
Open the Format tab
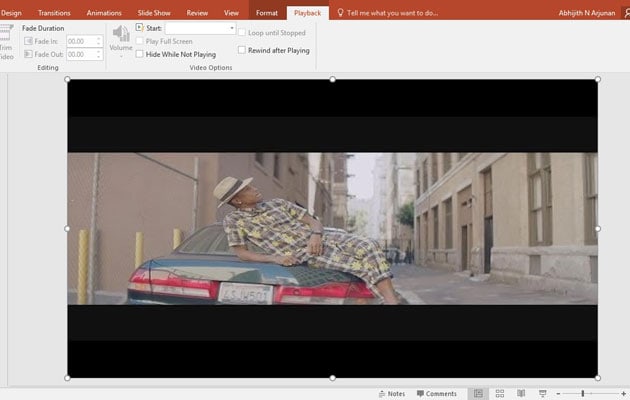coord(267,13)
